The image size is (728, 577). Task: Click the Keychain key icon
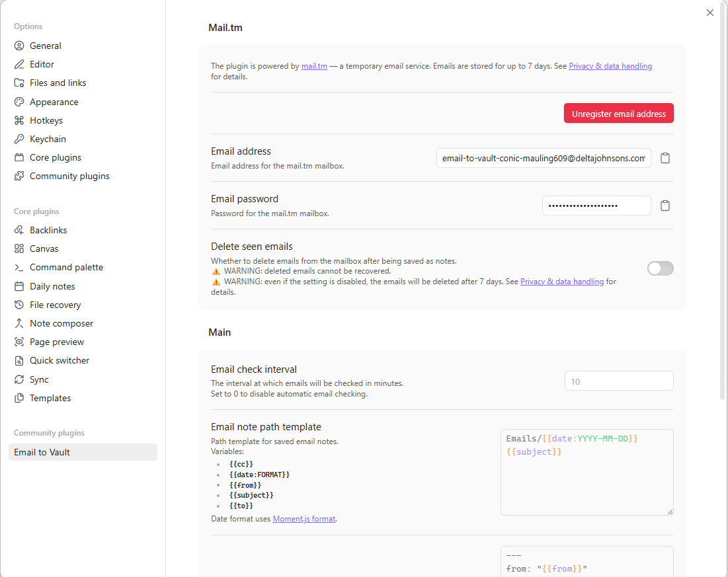point(19,139)
